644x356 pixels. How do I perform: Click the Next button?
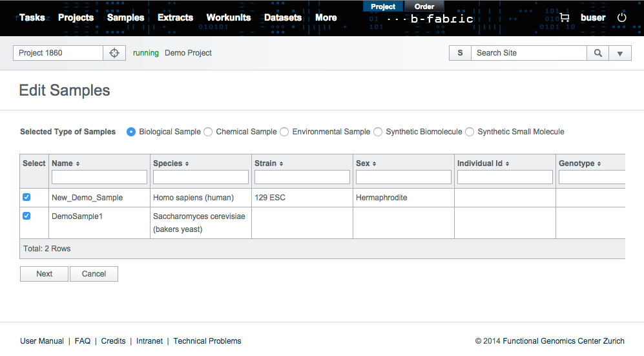click(45, 274)
